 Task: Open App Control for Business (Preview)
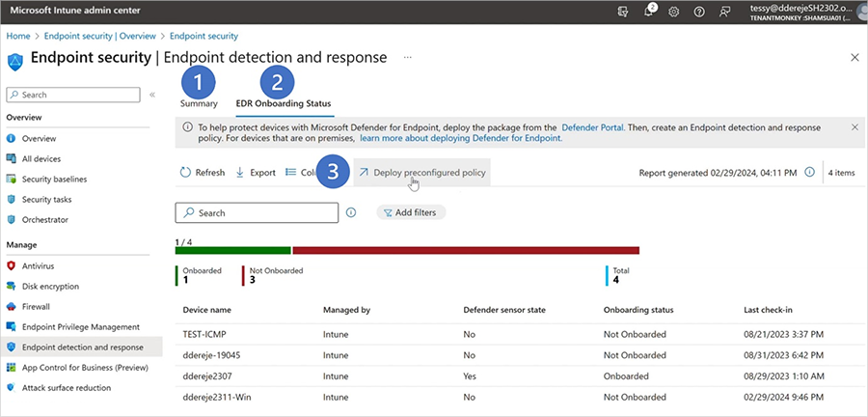[x=85, y=367]
